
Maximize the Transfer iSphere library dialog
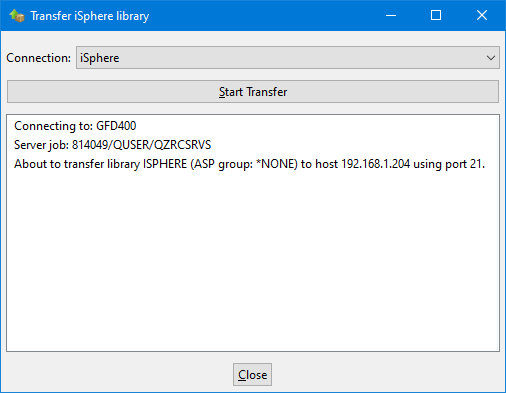pyautogui.click(x=436, y=15)
